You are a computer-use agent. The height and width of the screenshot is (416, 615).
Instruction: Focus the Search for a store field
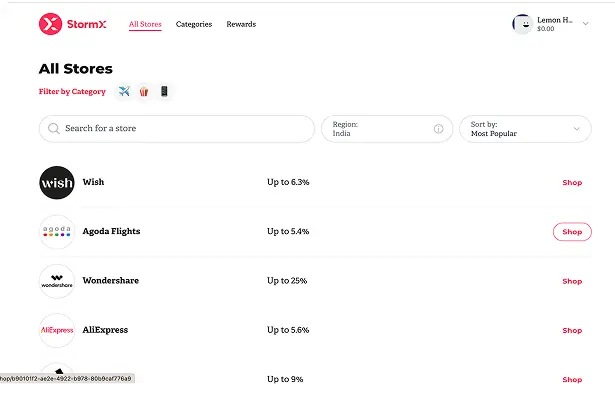point(177,129)
